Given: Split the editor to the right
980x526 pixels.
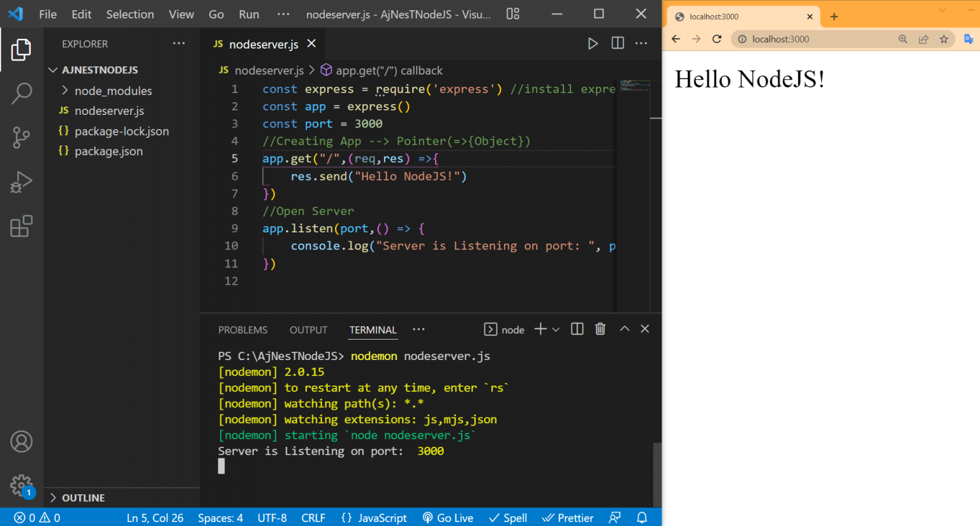Looking at the screenshot, I should pyautogui.click(x=618, y=43).
